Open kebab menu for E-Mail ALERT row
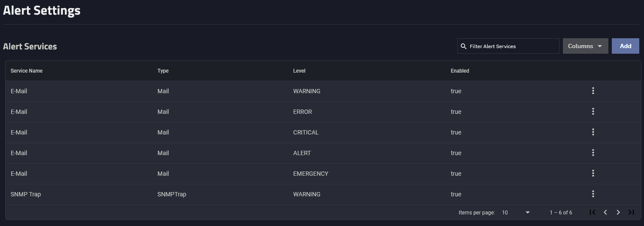Screen dimensions: 644x226 593,153
